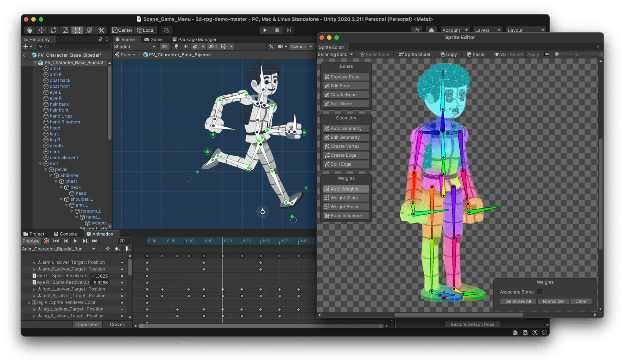Select 'neck element' in Hierarchy
Viewport: 633px width, 364px height.
(64, 158)
